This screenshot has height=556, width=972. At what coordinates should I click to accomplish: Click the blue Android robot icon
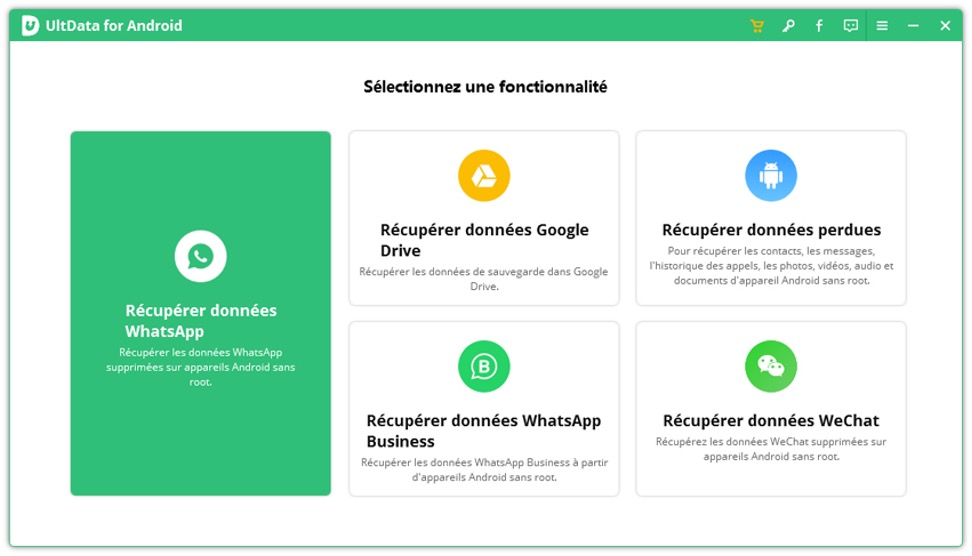(x=771, y=175)
